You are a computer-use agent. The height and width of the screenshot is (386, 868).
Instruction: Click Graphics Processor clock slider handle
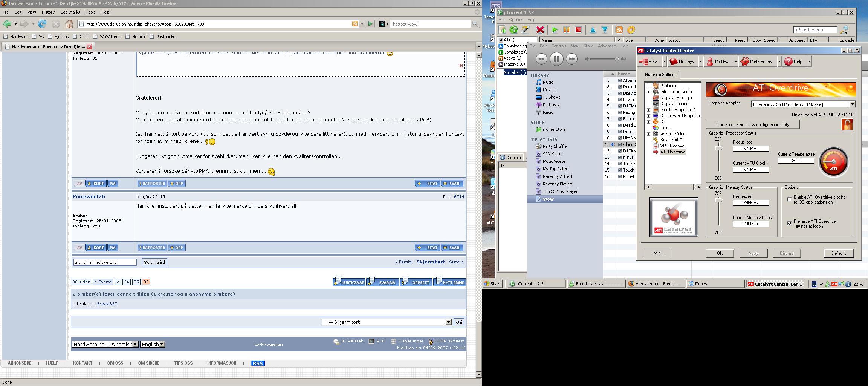pos(719,149)
